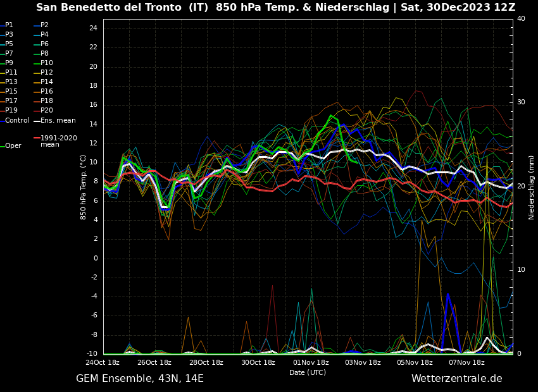Click the P6 legend entry
Viewport: 538px width, 392px height.
click(x=44, y=44)
